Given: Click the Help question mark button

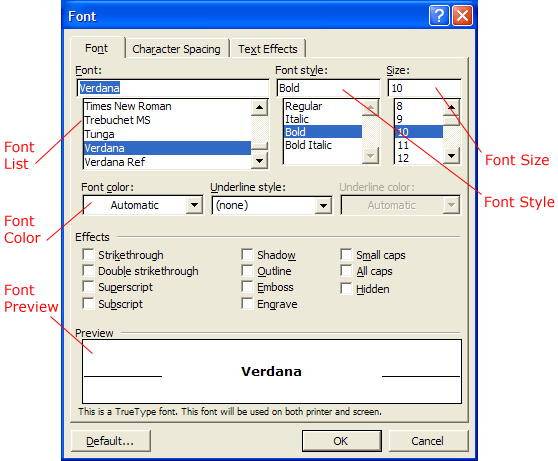Looking at the screenshot, I should pyautogui.click(x=439, y=16).
